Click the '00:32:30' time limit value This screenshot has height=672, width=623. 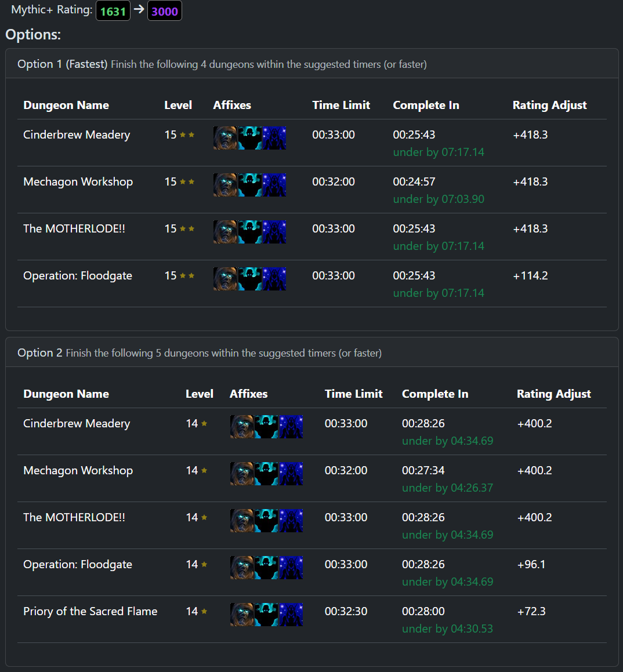tap(346, 612)
